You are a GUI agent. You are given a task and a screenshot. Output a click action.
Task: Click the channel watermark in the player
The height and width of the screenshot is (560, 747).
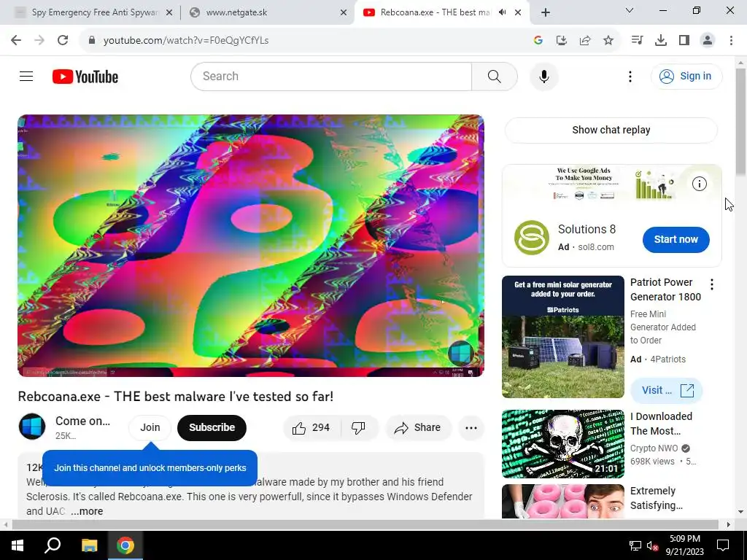pyautogui.click(x=460, y=354)
